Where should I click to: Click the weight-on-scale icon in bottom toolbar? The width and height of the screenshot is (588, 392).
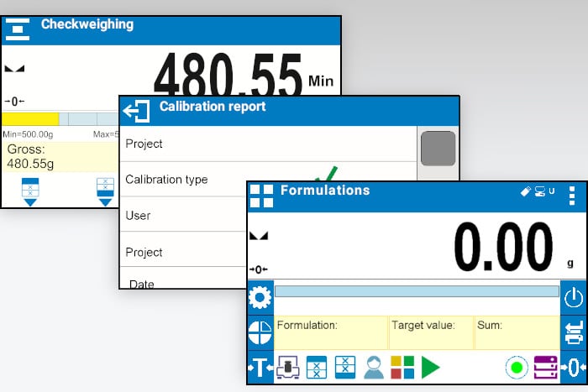click(287, 368)
